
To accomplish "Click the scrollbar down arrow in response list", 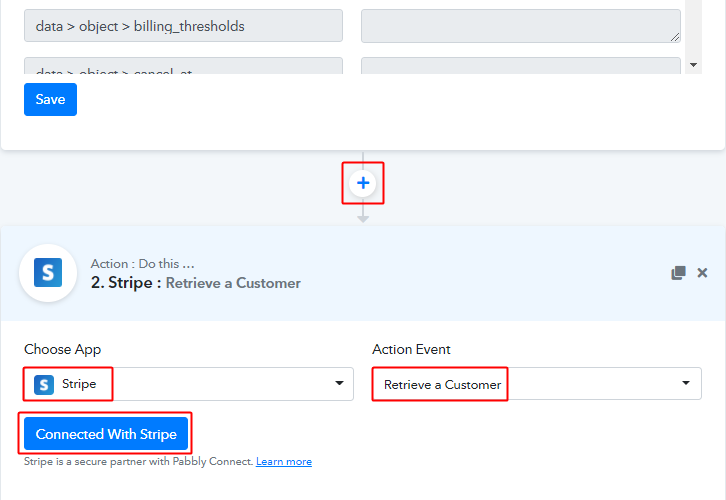I will (694, 65).
